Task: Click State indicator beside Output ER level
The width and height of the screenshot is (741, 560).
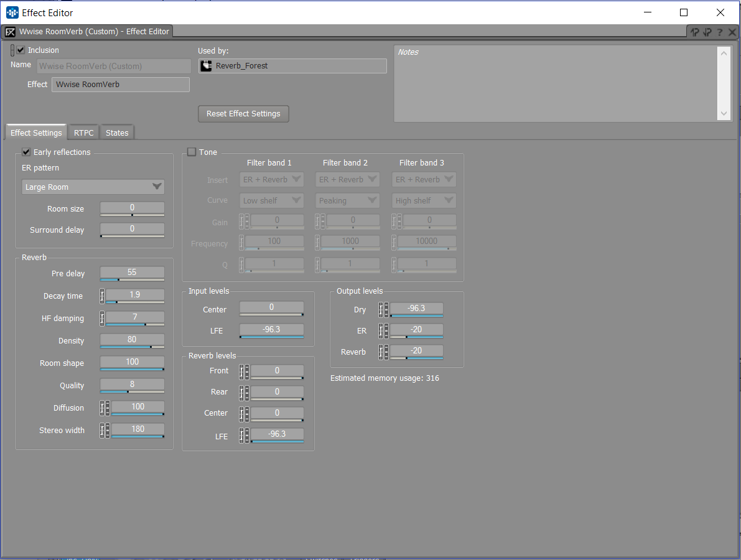Action: click(x=386, y=331)
